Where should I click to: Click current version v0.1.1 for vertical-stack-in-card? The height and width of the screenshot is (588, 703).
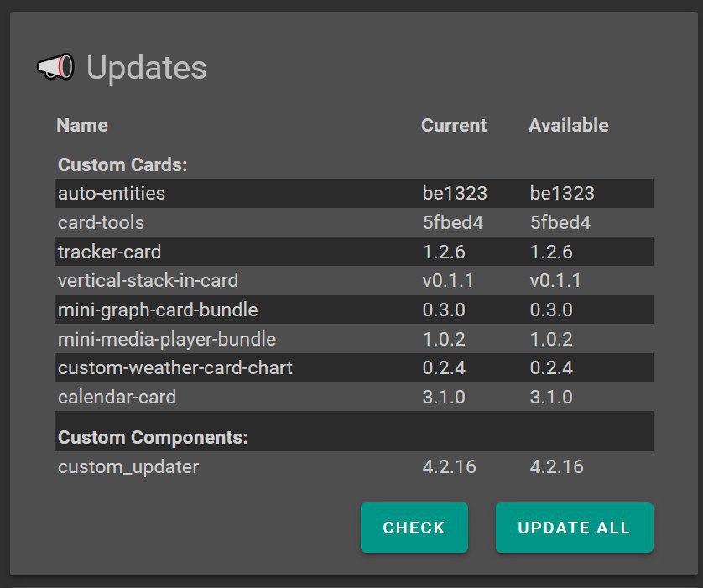448,280
